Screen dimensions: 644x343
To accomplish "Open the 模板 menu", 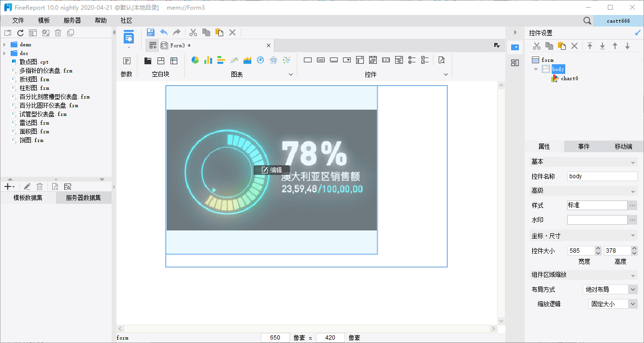I will (x=44, y=20).
